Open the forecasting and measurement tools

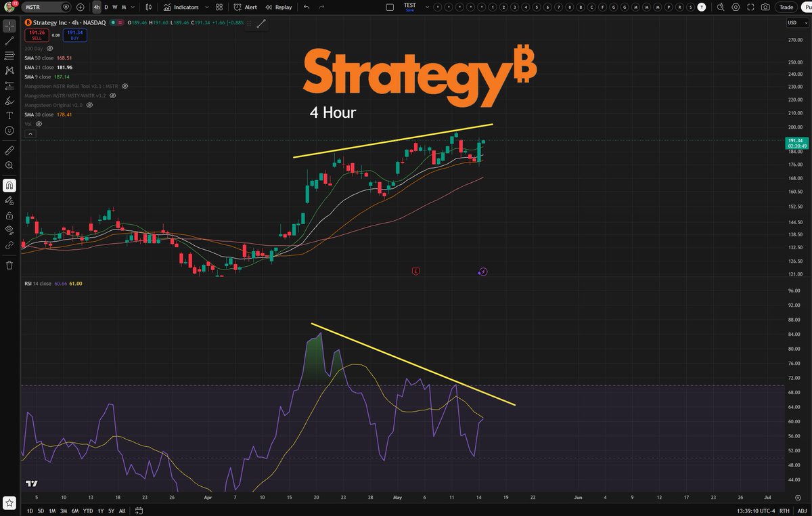[x=9, y=86]
